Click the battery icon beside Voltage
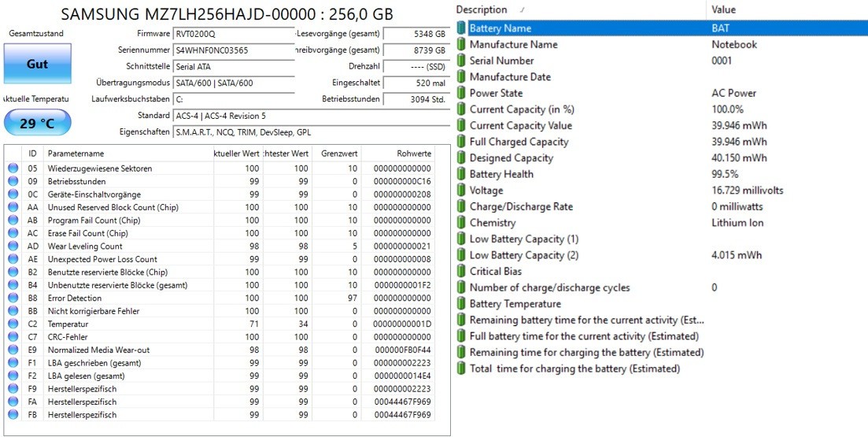The width and height of the screenshot is (868, 437). coord(461,190)
